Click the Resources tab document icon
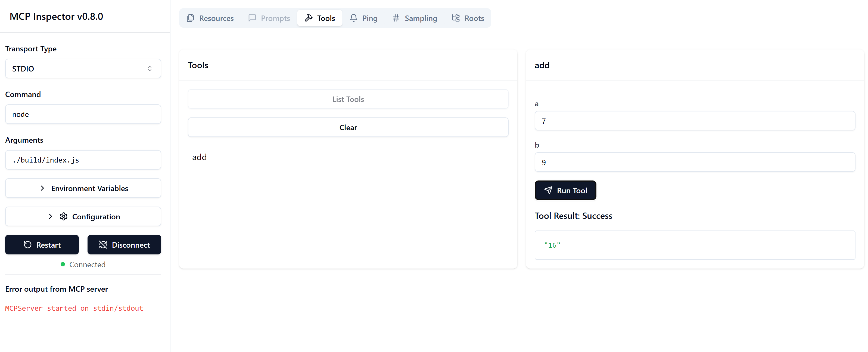Screen dimensions: 868x352 190,18
